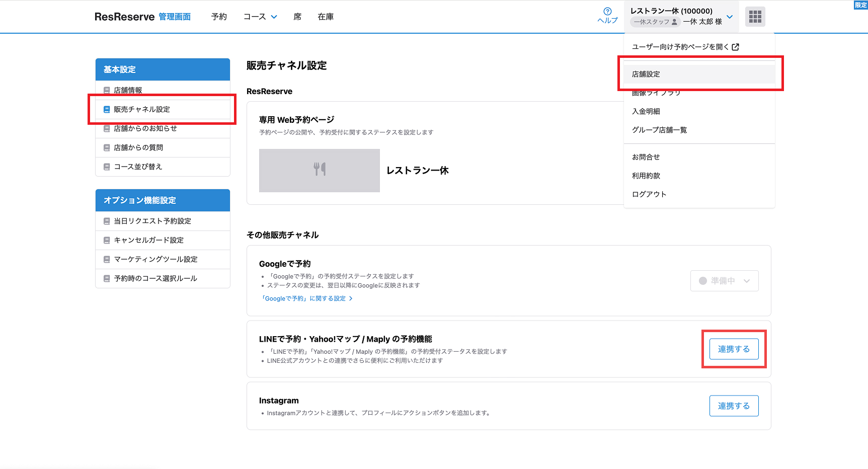Click the 店舗情報 document icon
This screenshot has height=469, width=868.
click(x=107, y=91)
